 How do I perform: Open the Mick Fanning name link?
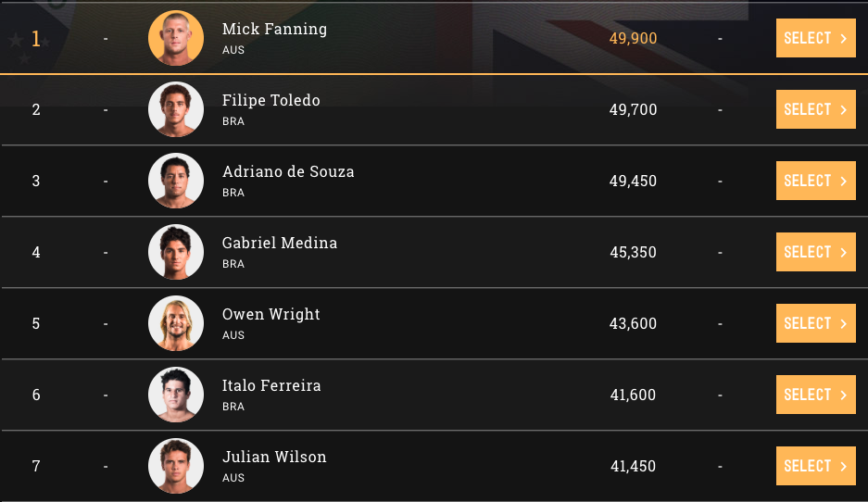[274, 29]
